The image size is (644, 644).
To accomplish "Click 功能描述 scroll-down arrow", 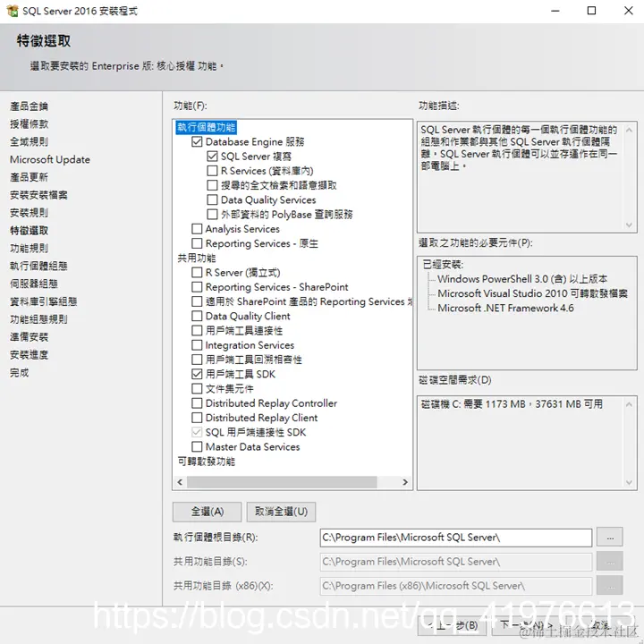I will point(629,225).
